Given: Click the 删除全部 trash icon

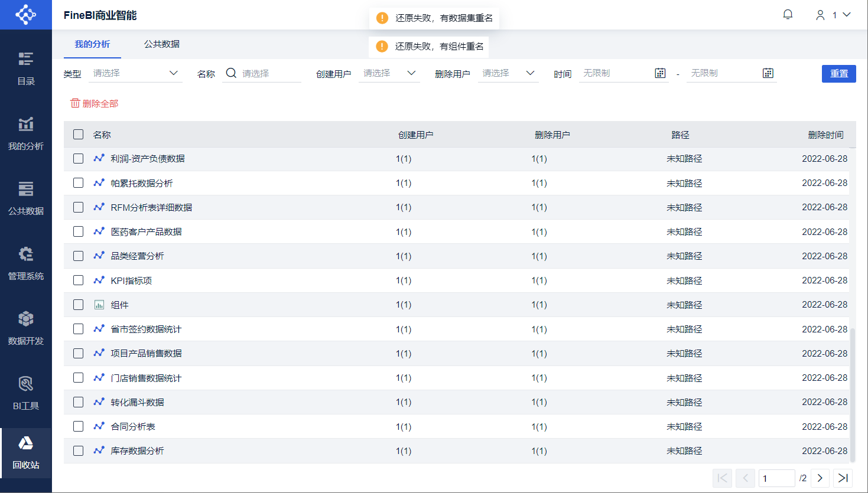Looking at the screenshot, I should (x=75, y=103).
